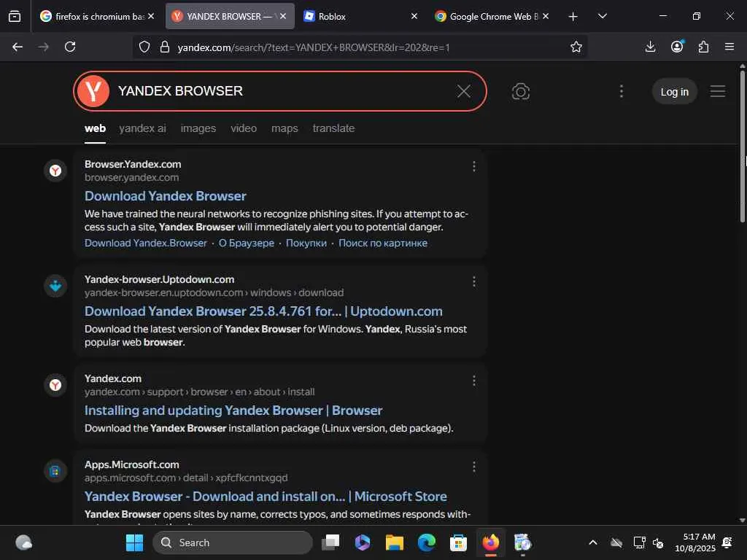747x560 pixels.
Task: Reload the current page
Action: pos(70,47)
